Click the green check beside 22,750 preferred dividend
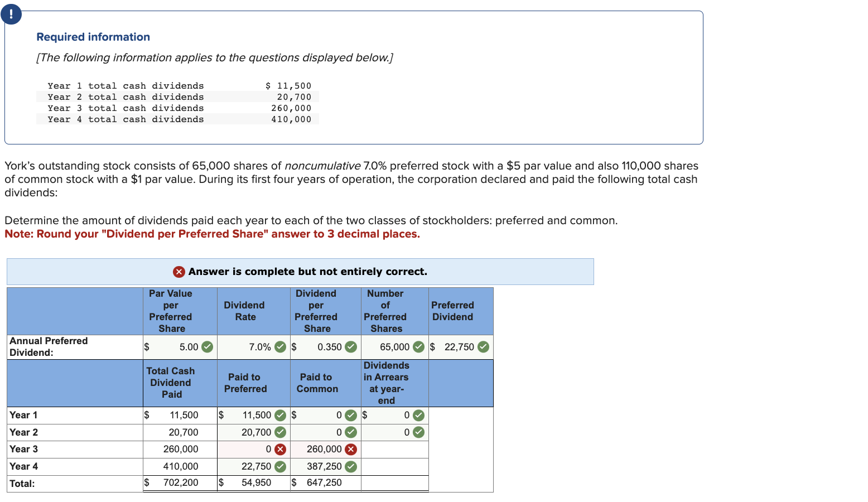 483,347
